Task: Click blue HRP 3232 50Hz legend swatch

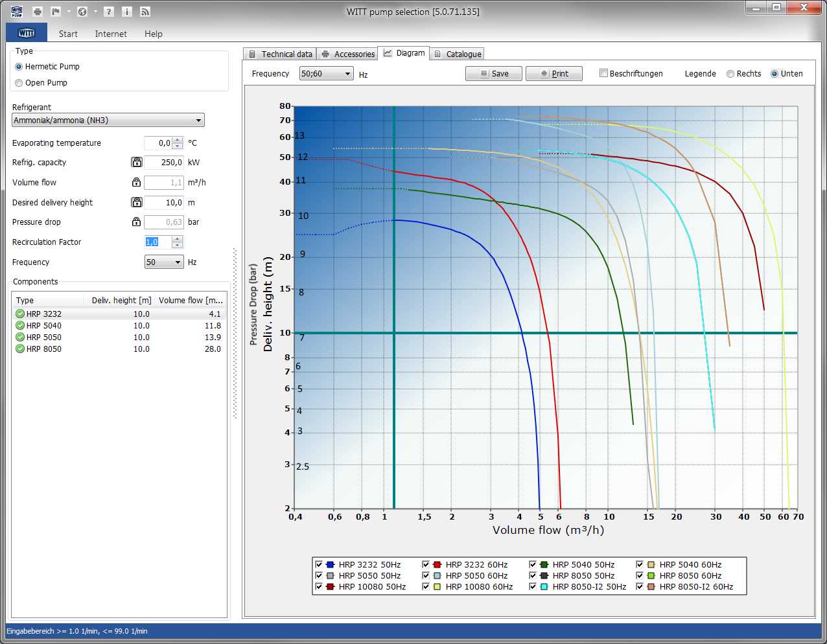Action: [331, 564]
